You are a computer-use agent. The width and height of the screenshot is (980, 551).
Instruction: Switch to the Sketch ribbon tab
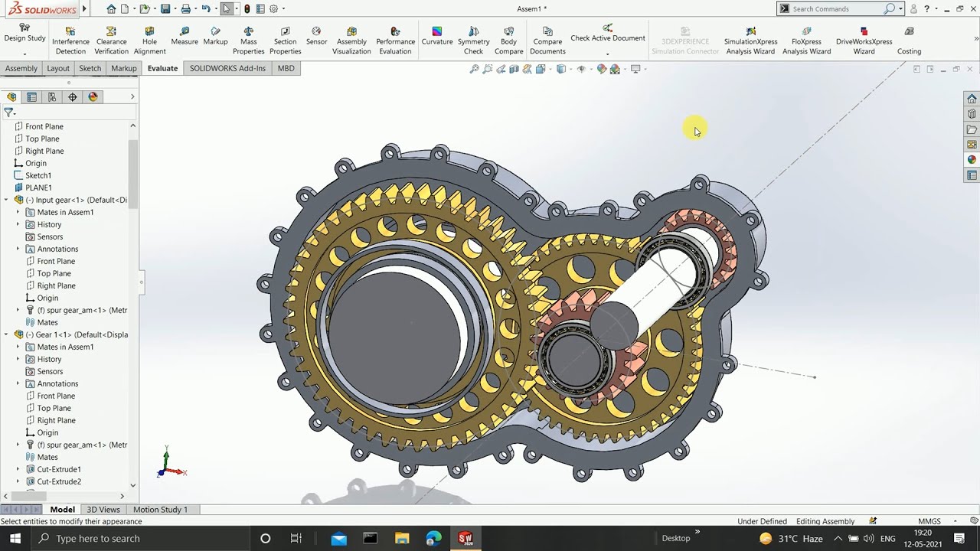tap(90, 68)
